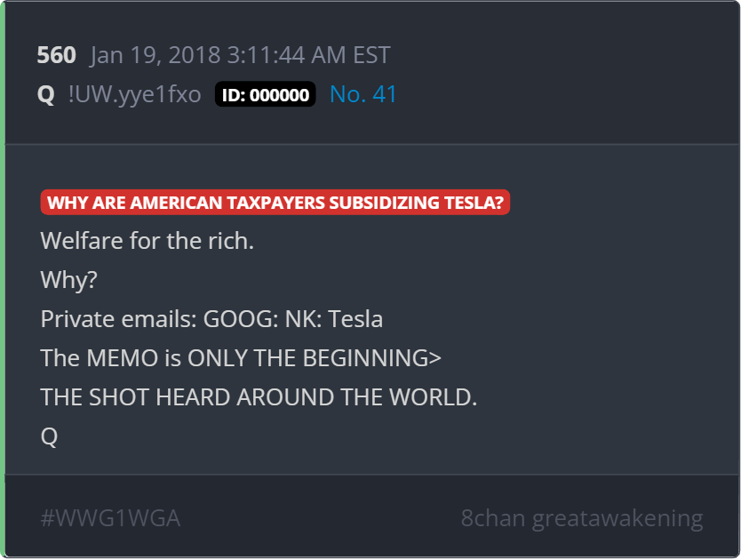Image resolution: width=741 pixels, height=560 pixels.
Task: Select the tripcode !UW.yye1fxo
Action: pos(134,94)
